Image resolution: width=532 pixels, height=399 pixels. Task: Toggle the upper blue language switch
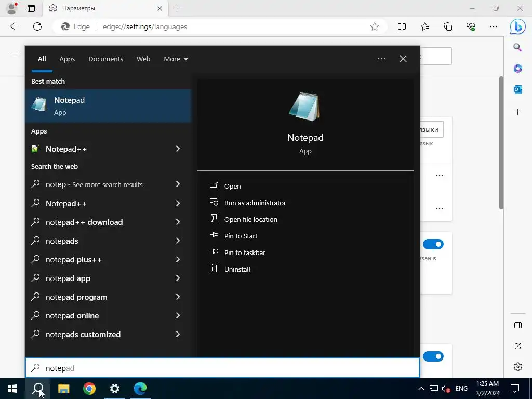(433, 244)
